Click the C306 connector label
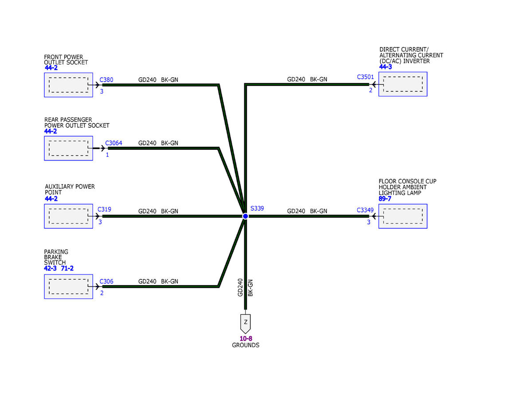 pos(106,281)
